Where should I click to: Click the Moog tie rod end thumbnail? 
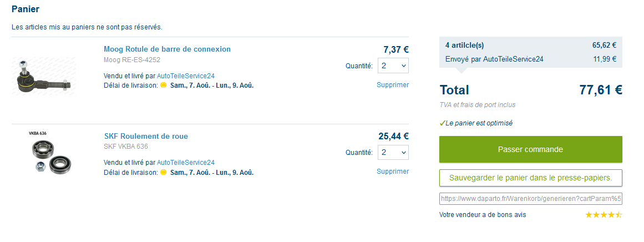pyautogui.click(x=43, y=76)
